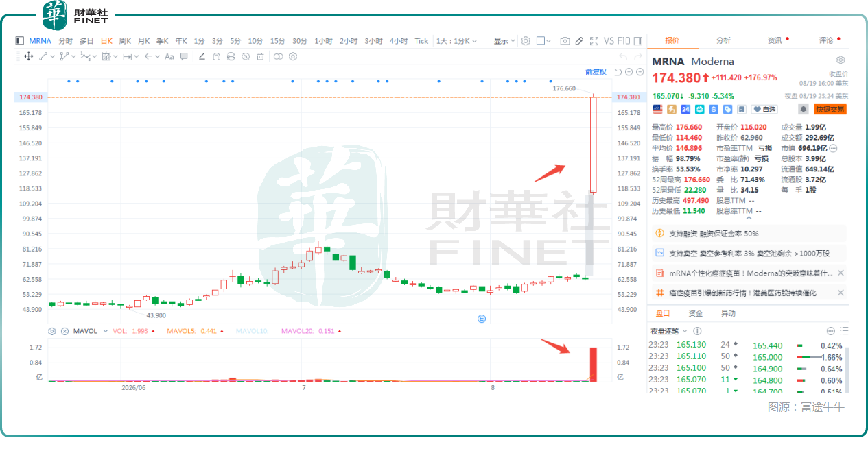Open the 显示 display dropdown
This screenshot has width=868, height=451.
504,40
